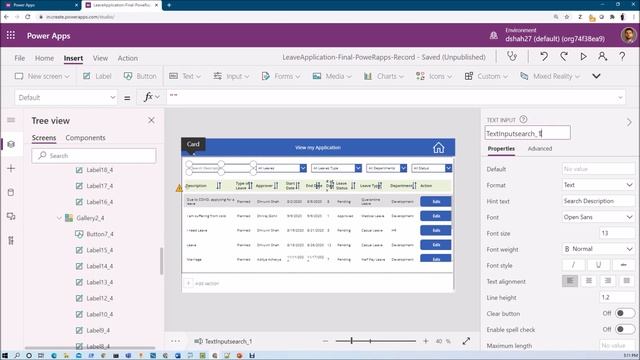Open the Font Open Sans dropdown

tap(598, 217)
